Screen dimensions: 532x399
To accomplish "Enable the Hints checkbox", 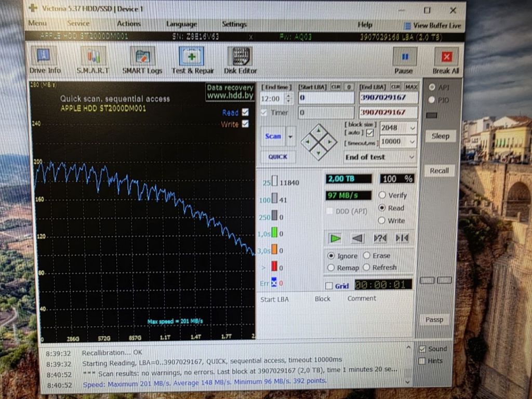I will [422, 361].
